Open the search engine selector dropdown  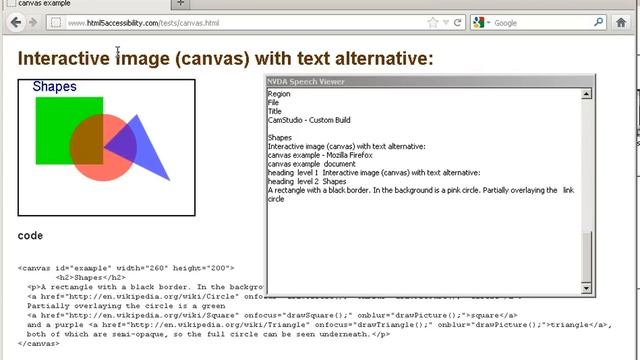pyautogui.click(x=482, y=23)
